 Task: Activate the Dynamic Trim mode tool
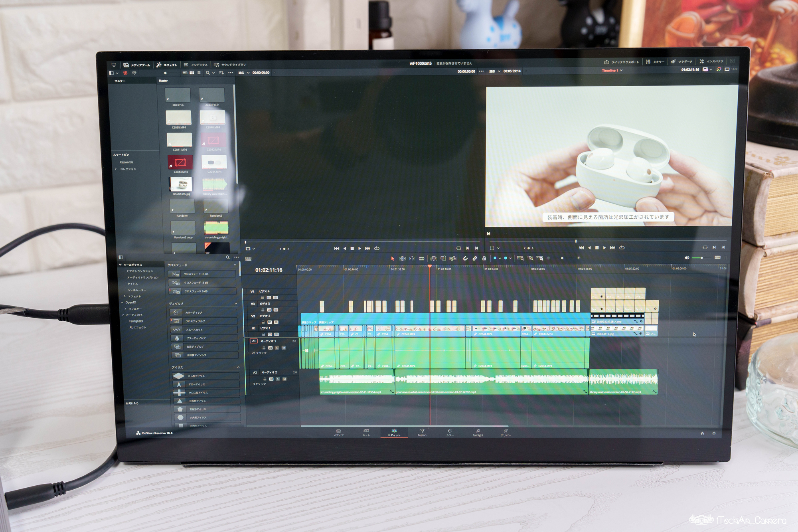click(412, 259)
